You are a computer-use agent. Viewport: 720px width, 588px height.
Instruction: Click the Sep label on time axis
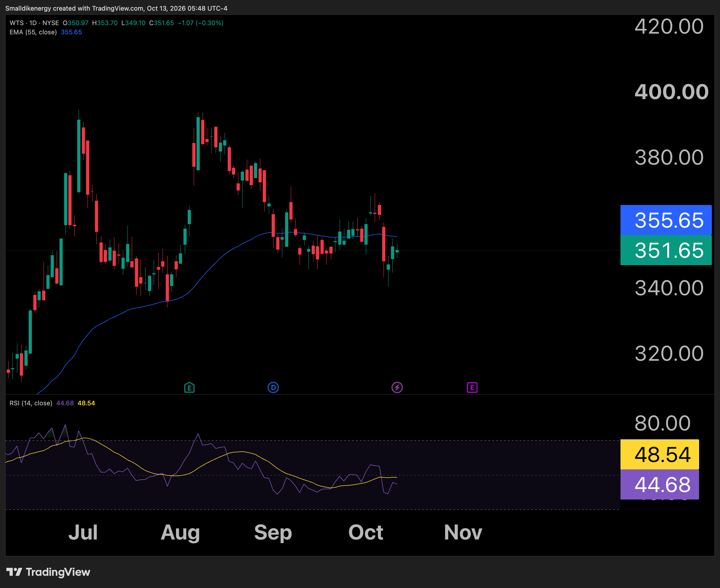point(273,533)
